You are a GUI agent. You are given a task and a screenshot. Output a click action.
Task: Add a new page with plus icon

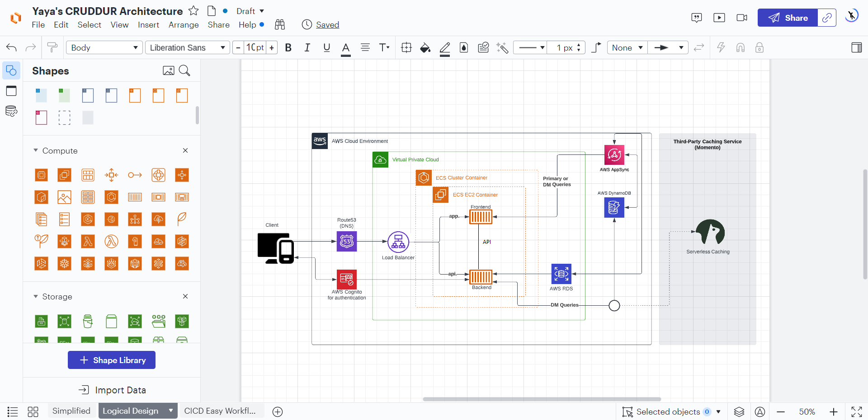coord(278,411)
